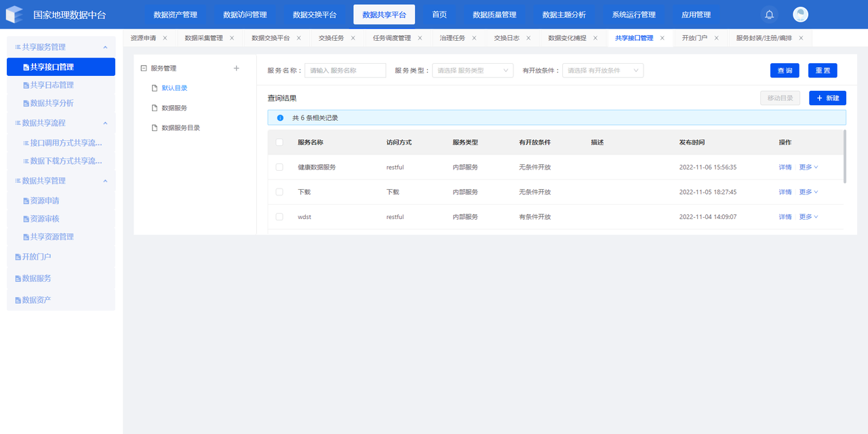Image resolution: width=868 pixels, height=434 pixels.
Task: Click the 国家地理数据中台 cube logo
Action: point(14,15)
